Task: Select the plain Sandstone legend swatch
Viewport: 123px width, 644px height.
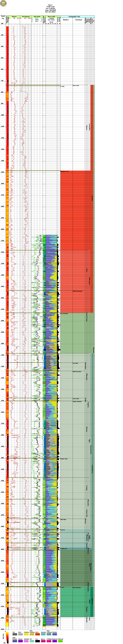Action: click(x=26, y=634)
